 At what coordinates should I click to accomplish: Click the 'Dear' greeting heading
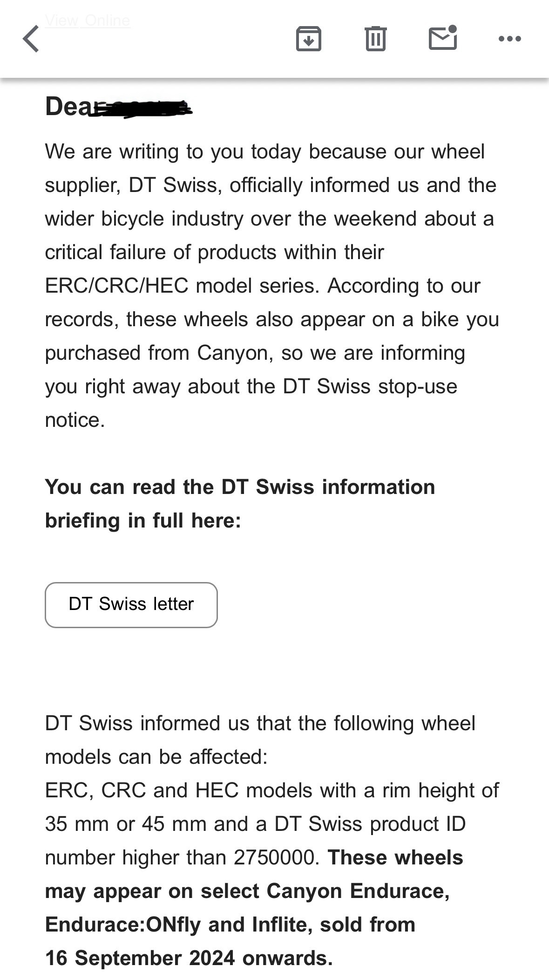68,106
